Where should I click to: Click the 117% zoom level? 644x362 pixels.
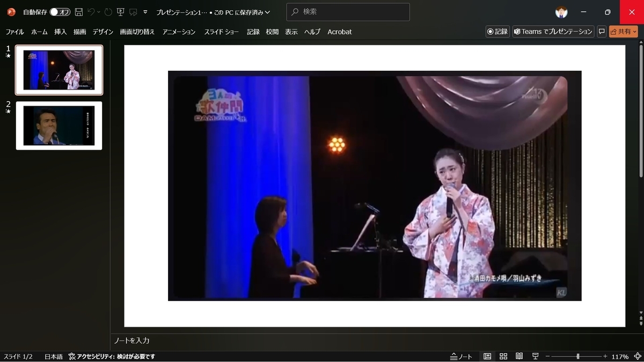coord(620,357)
